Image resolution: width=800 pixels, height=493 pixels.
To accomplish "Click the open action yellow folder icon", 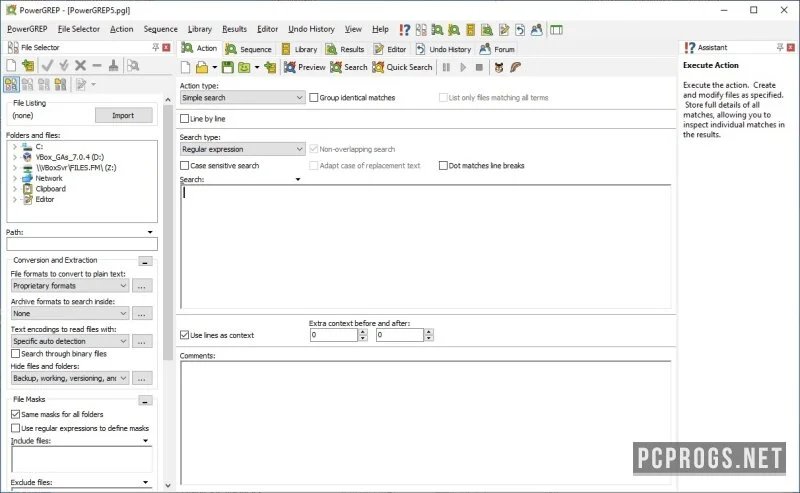I will [x=202, y=67].
